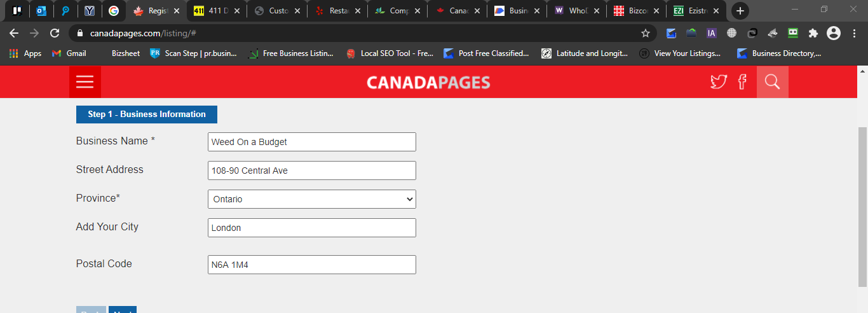This screenshot has width=868, height=313.
Task: Open Latitude and Longitude bookmark
Action: [585, 53]
